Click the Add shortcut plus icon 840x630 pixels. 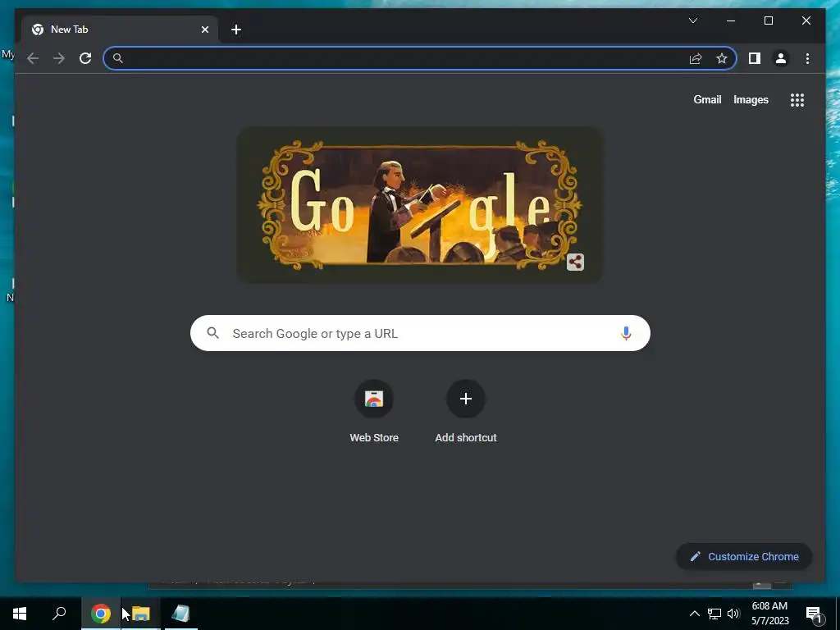[x=466, y=399]
